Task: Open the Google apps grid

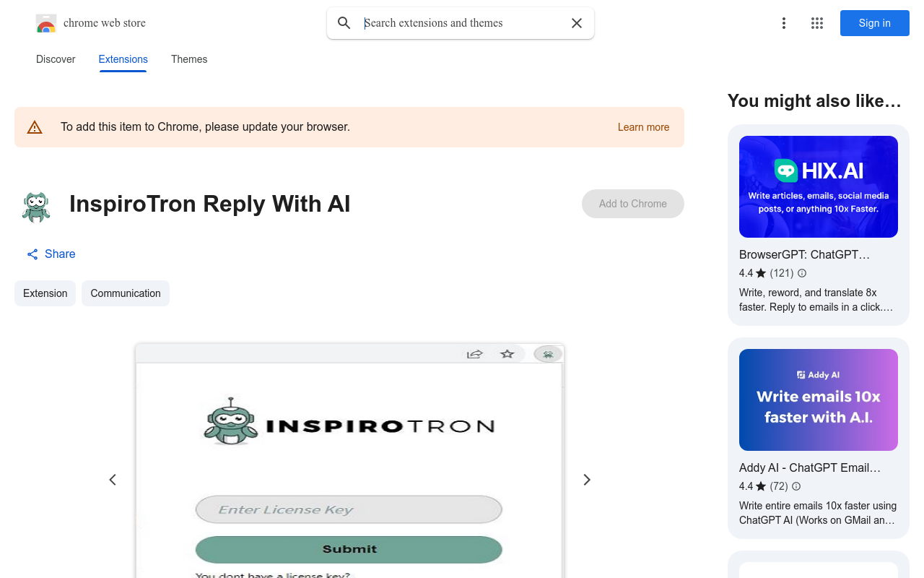Action: (817, 23)
